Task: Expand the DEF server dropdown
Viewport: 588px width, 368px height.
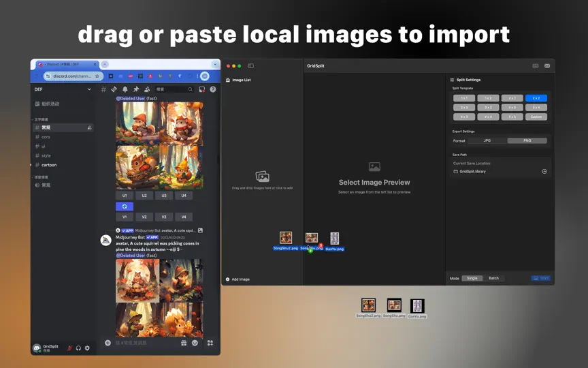Action: (x=89, y=89)
